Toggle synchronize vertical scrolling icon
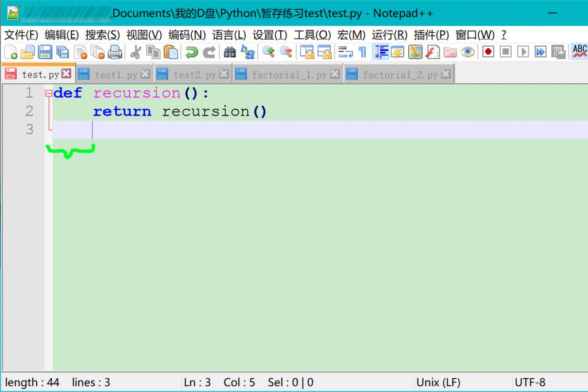588x392 pixels. [x=307, y=52]
